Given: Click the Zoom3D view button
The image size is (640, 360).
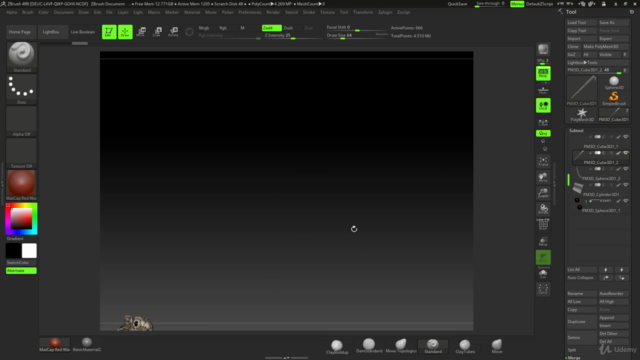Looking at the screenshot, I should [543, 193].
